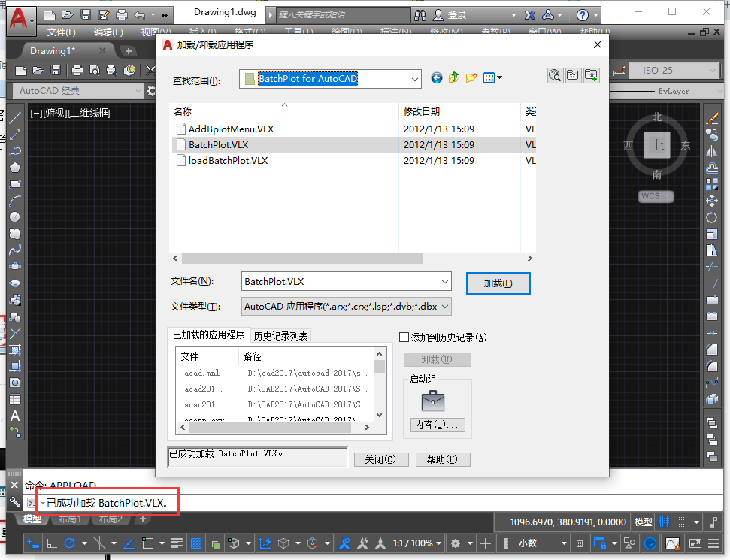The image size is (730, 560).
Task: Open the 文件(F) menu
Action: point(61,32)
